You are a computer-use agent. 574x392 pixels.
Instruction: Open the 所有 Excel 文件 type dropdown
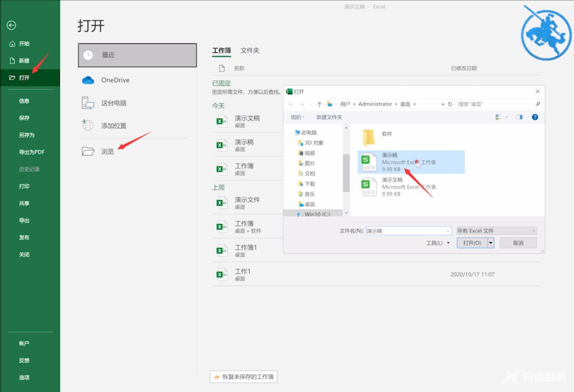tap(497, 231)
